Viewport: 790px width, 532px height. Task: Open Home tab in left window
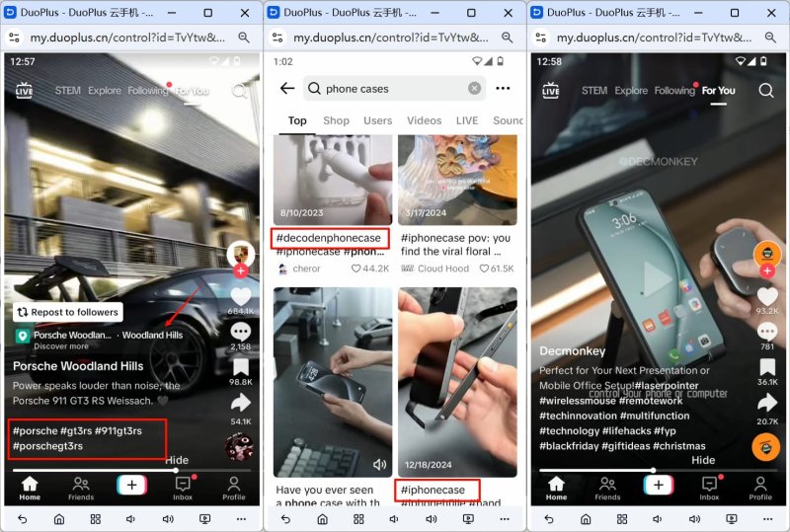pos(30,488)
